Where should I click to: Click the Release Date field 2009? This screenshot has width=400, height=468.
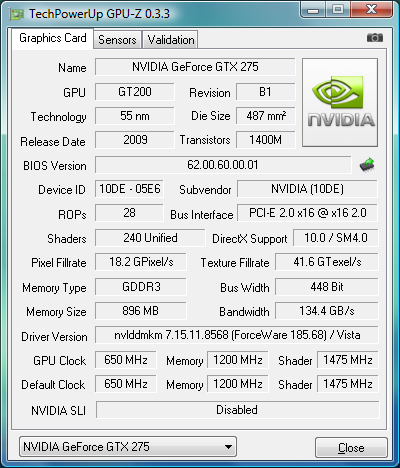pos(135,140)
